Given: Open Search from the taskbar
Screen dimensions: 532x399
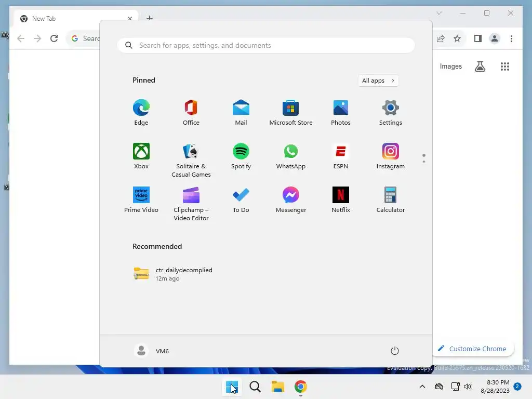Looking at the screenshot, I should click(x=255, y=387).
